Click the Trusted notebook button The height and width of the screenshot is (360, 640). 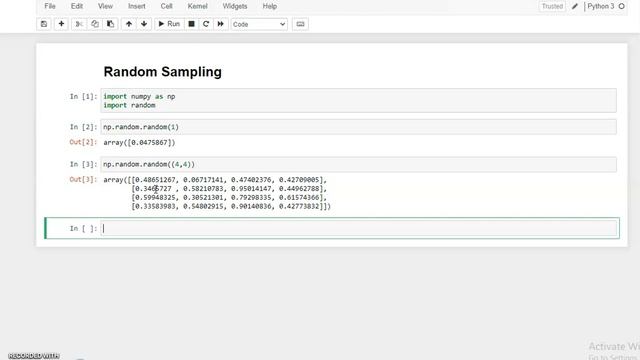[552, 6]
